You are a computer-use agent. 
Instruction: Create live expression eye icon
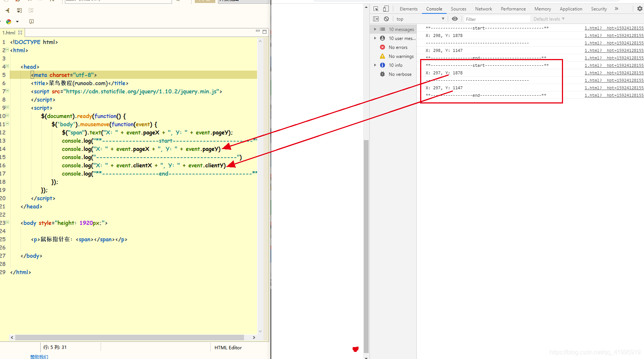click(455, 19)
